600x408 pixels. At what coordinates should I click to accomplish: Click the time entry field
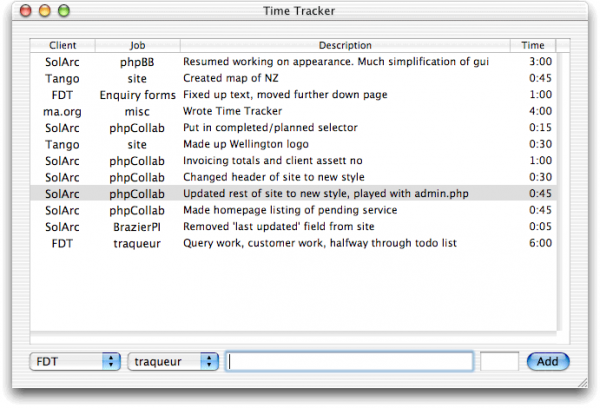tap(499, 361)
